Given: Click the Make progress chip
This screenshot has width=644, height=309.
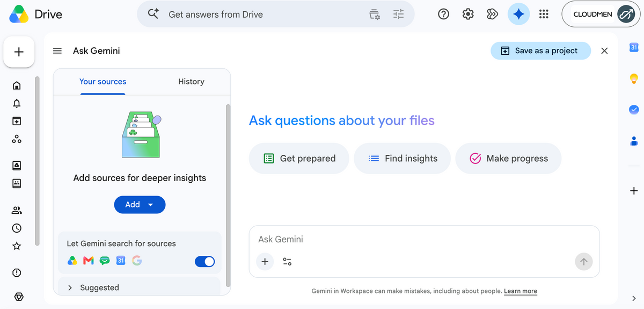Looking at the screenshot, I should (x=508, y=159).
